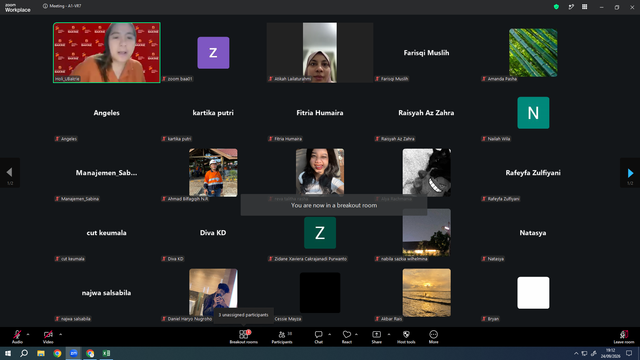Click Fitria Humaira participant tile name

[x=320, y=113]
